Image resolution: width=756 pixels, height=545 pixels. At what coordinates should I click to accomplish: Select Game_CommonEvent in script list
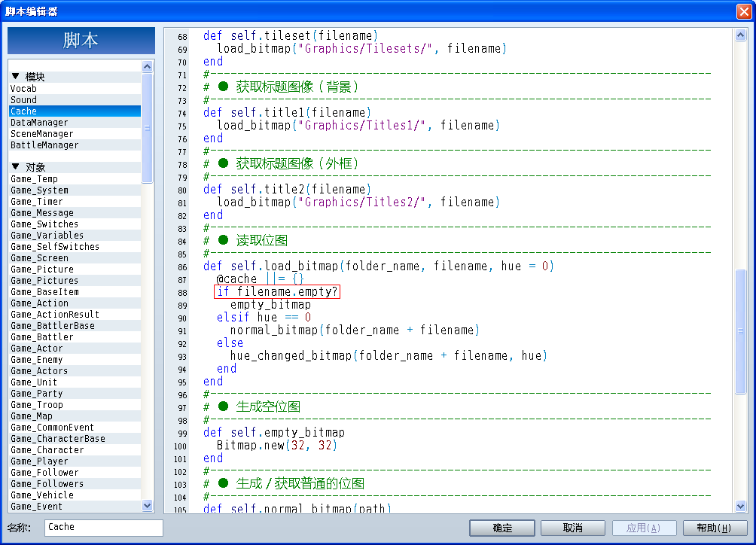75,428
